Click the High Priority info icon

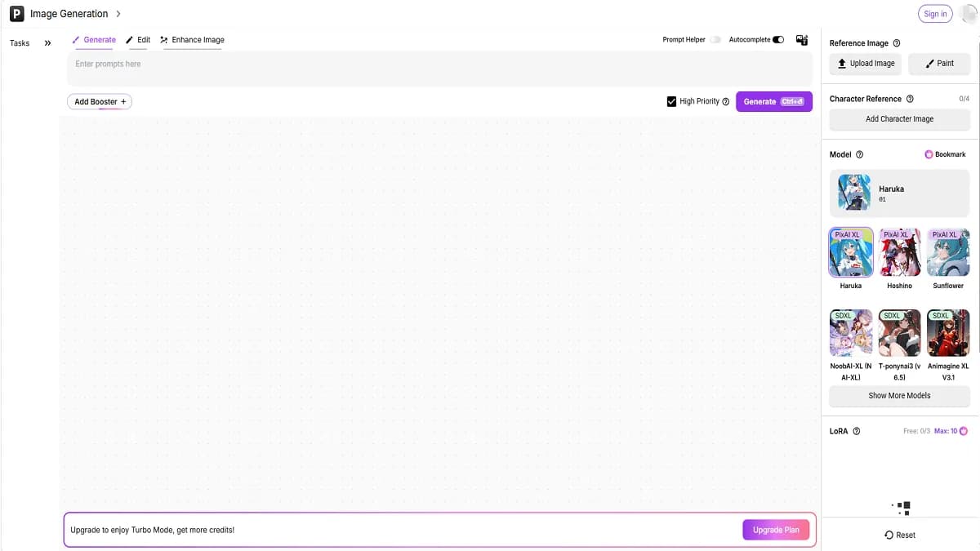726,102
